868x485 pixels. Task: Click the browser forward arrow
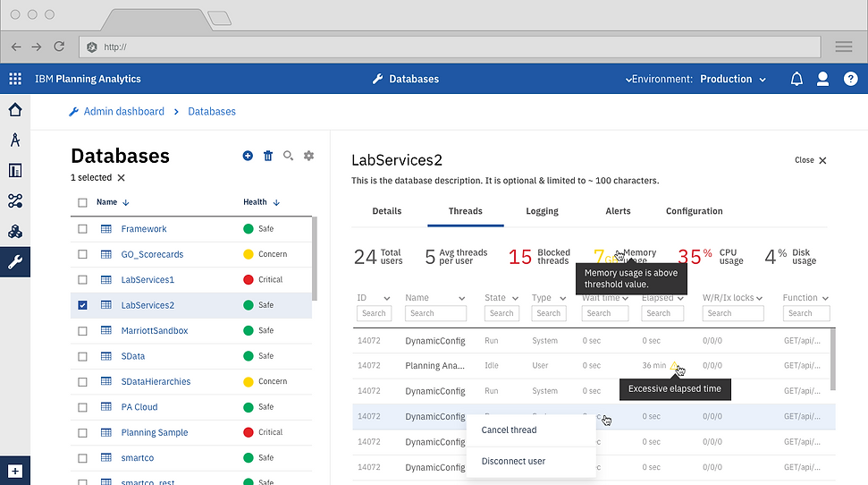click(37, 47)
